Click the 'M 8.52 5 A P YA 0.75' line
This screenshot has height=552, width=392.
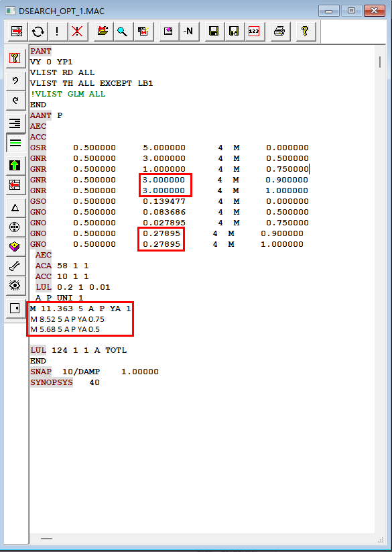67,319
